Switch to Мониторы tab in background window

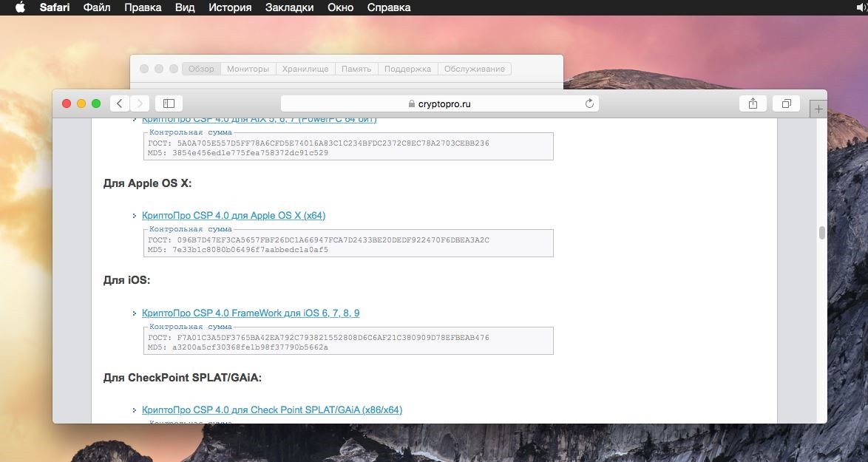point(248,69)
